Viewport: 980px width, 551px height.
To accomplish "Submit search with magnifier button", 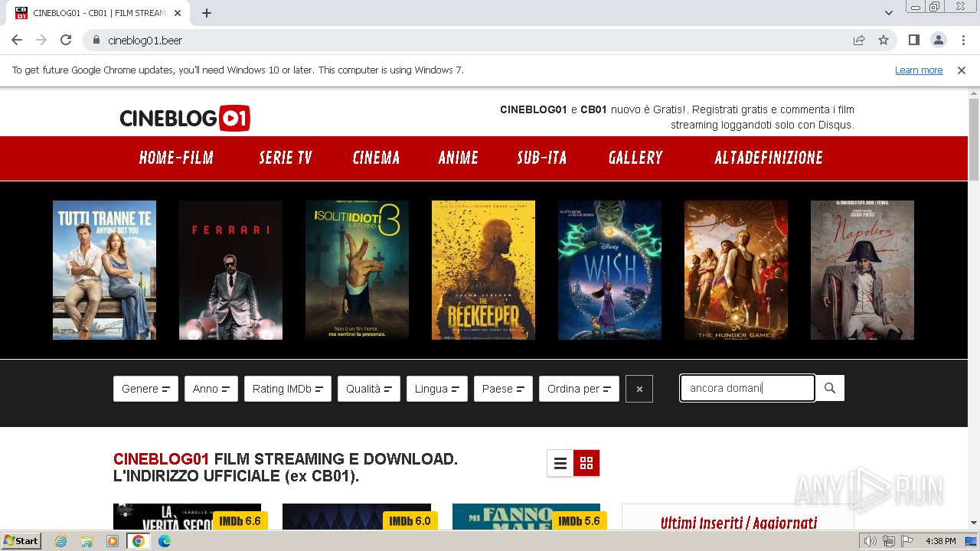I will (x=830, y=388).
